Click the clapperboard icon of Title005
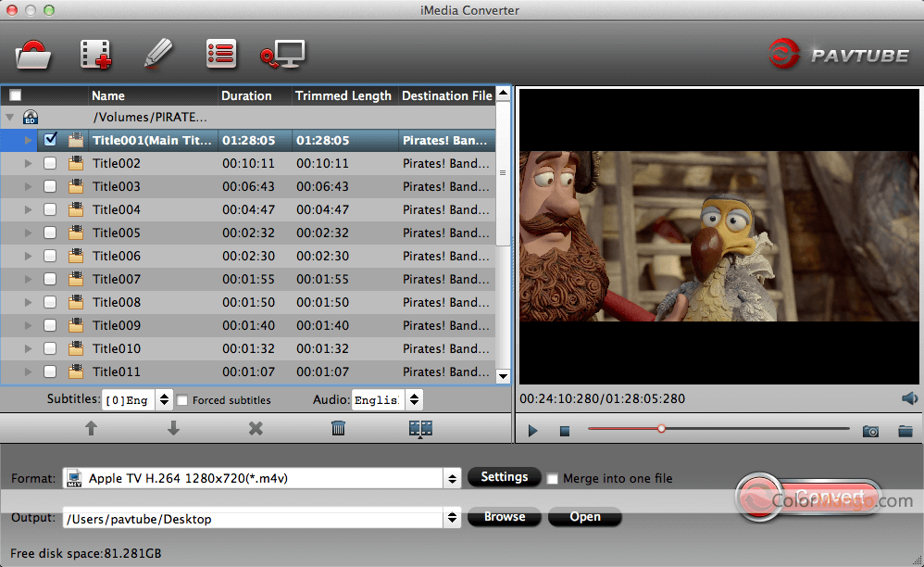Viewport: 924px width, 567px height. click(x=75, y=233)
